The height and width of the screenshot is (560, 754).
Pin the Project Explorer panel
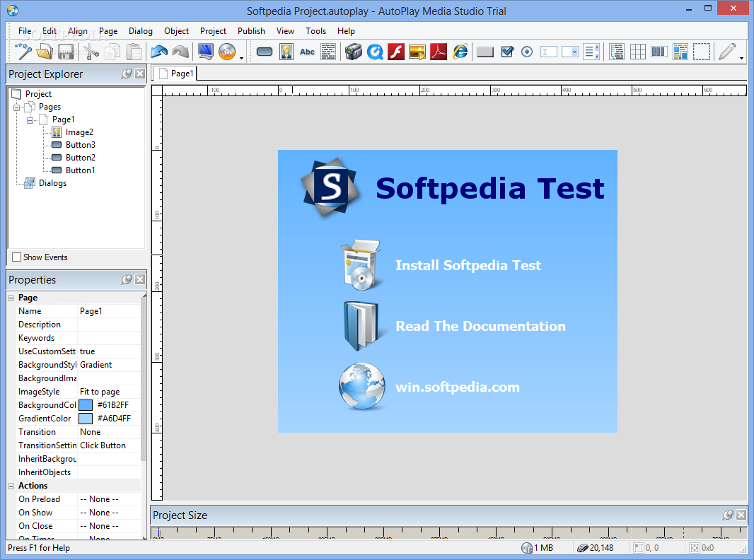click(x=127, y=74)
